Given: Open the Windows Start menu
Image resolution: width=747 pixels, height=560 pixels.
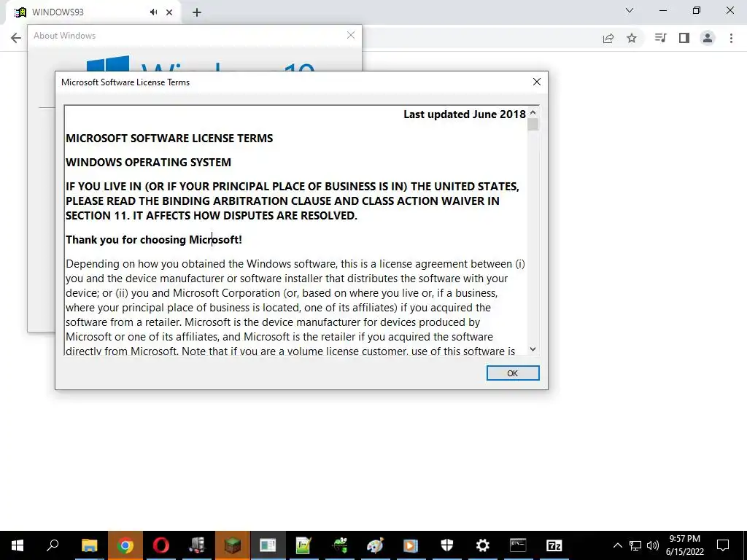Looking at the screenshot, I should point(18,545).
